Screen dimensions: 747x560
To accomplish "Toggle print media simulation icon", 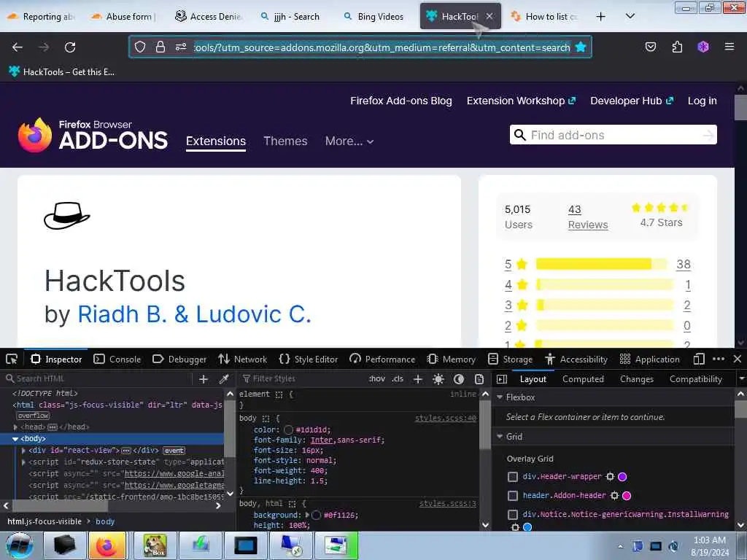I will coord(479,379).
